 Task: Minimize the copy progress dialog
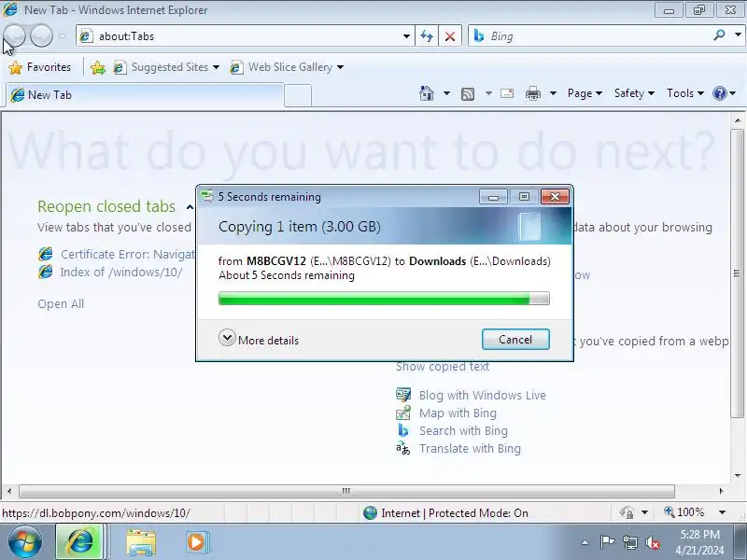pos(494,197)
